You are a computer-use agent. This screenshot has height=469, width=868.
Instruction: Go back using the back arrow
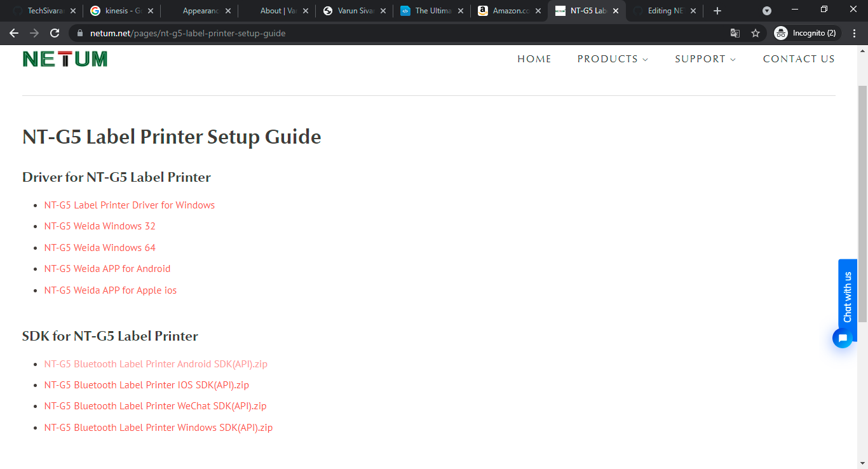pyautogui.click(x=14, y=33)
